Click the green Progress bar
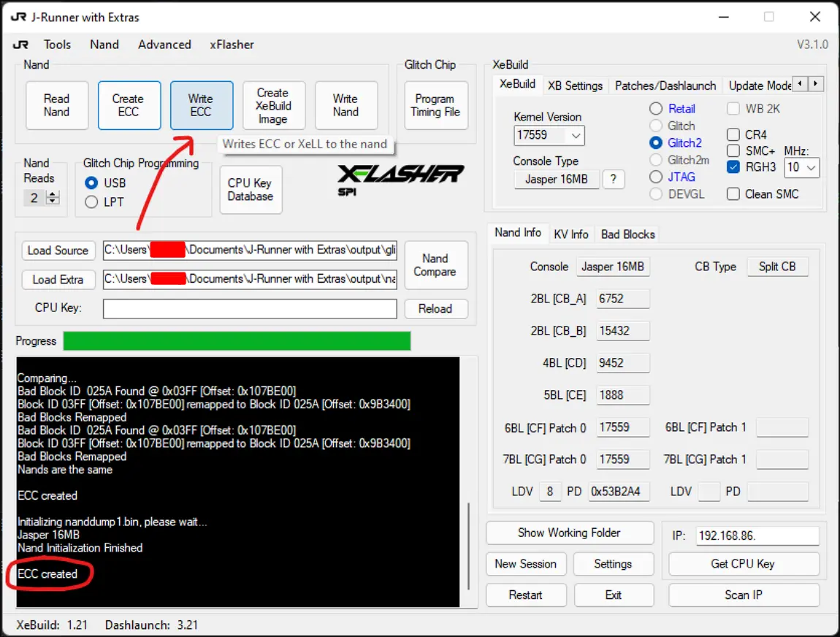The width and height of the screenshot is (840, 637). point(237,341)
